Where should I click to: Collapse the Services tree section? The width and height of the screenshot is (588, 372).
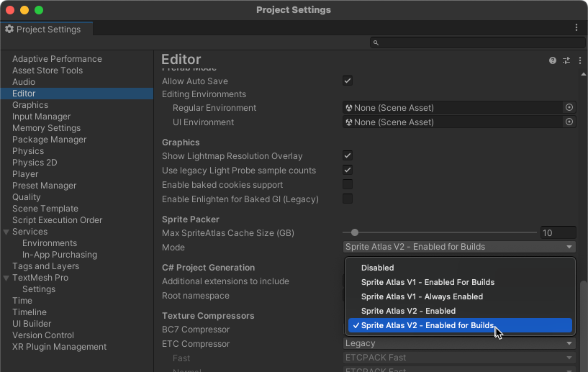[x=6, y=232]
